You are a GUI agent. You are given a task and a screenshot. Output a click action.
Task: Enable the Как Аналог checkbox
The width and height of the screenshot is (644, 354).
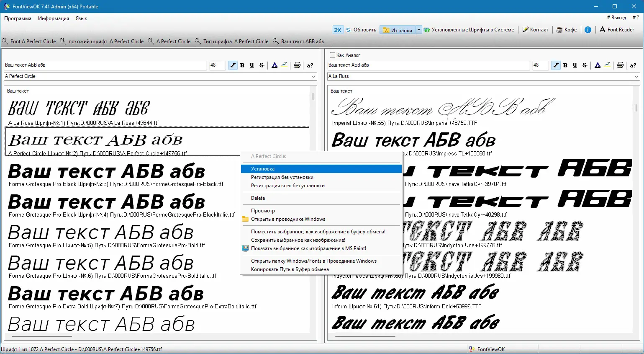click(x=332, y=55)
